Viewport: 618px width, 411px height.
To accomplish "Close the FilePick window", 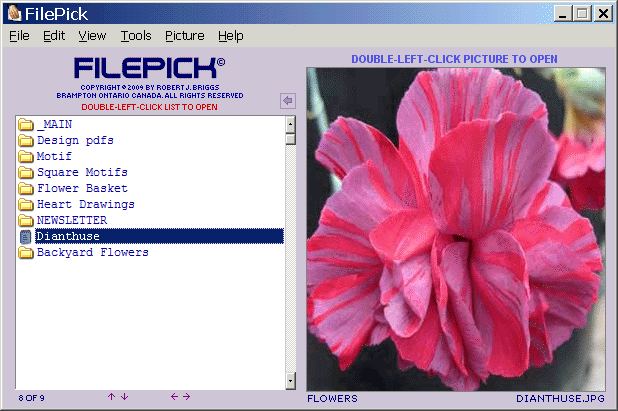I will (603, 14).
